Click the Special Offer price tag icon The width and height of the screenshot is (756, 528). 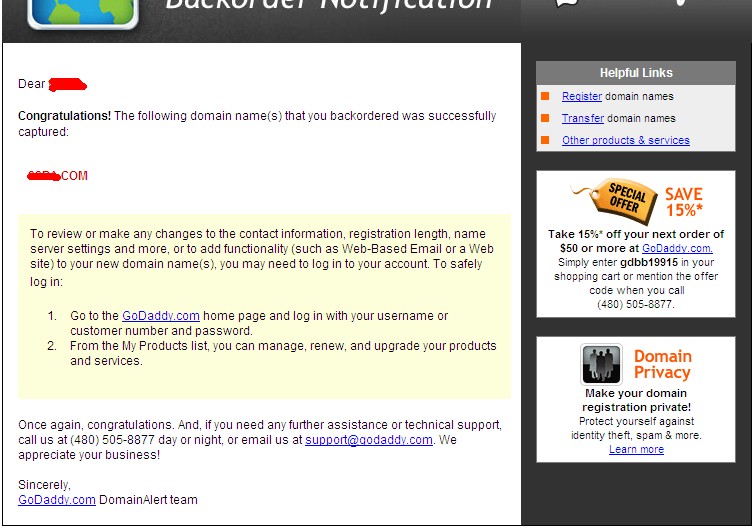pyautogui.click(x=616, y=201)
